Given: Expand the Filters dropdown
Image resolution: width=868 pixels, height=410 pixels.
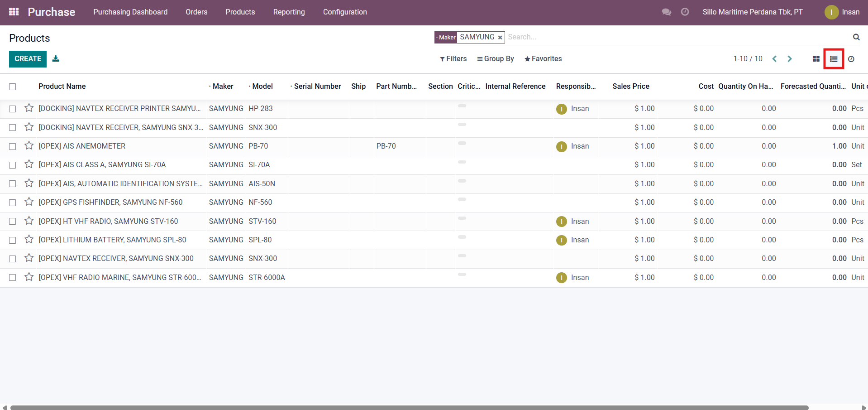Looking at the screenshot, I should 453,59.
